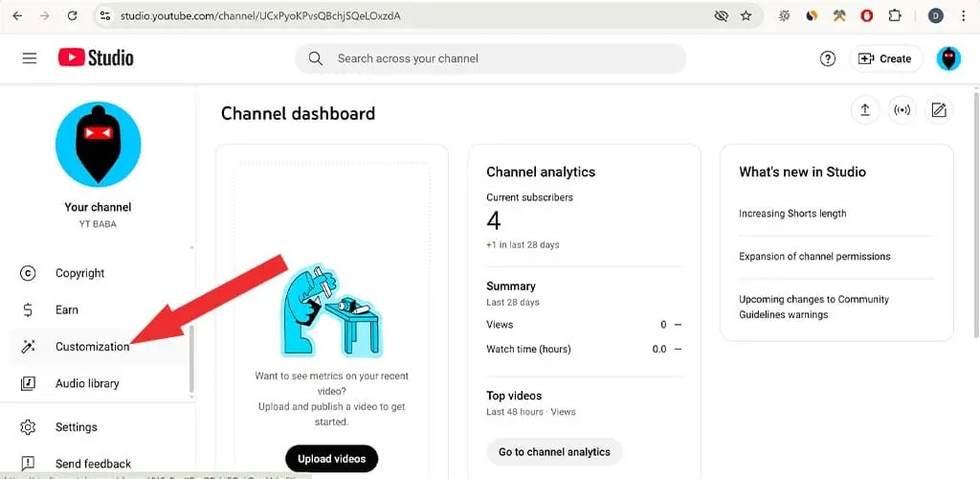The height and width of the screenshot is (479, 980).
Task: Click the YouTube Studio logo
Action: [x=96, y=58]
